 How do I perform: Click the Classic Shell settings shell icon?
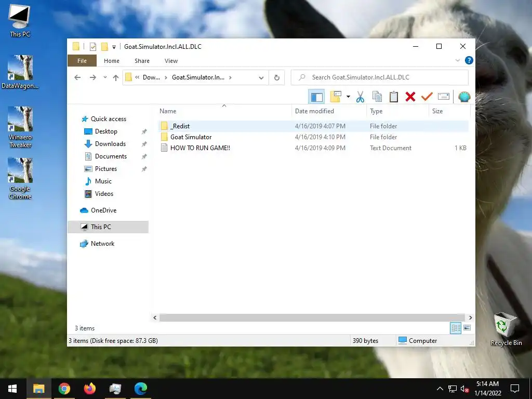(464, 97)
